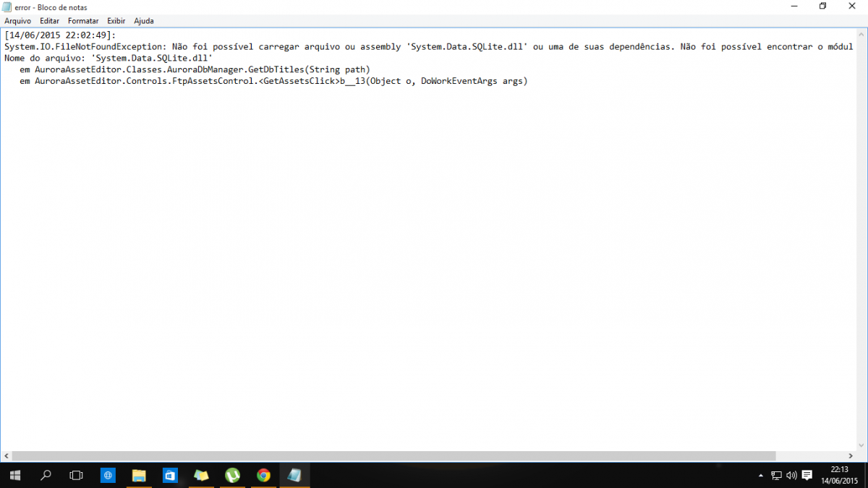Open the Windows Store taskbar icon
Screen dimensions: 868x488
170,476
